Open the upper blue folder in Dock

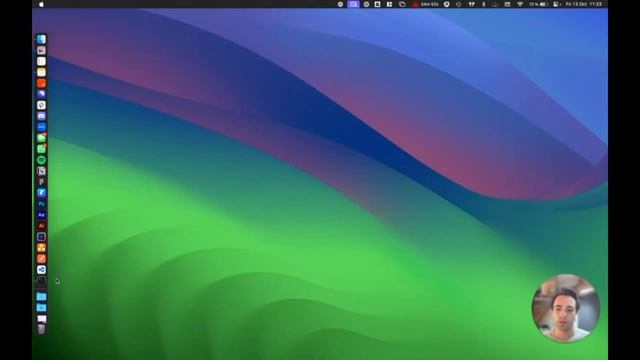41,297
